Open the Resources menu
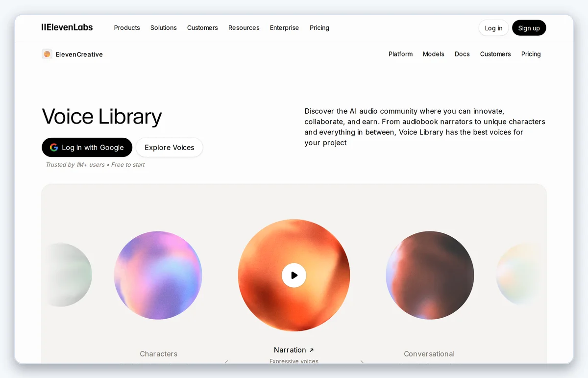Image resolution: width=588 pixels, height=378 pixels. click(x=244, y=28)
